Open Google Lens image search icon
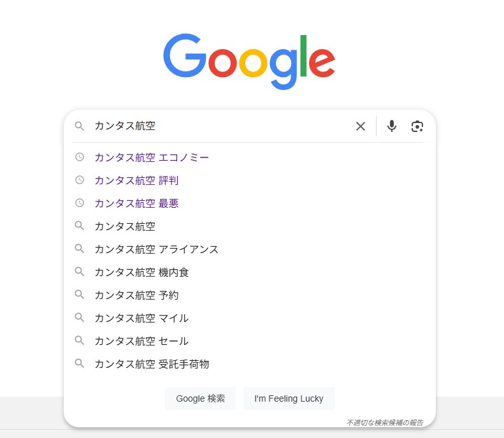Image resolution: width=504 pixels, height=438 pixels. (x=417, y=126)
